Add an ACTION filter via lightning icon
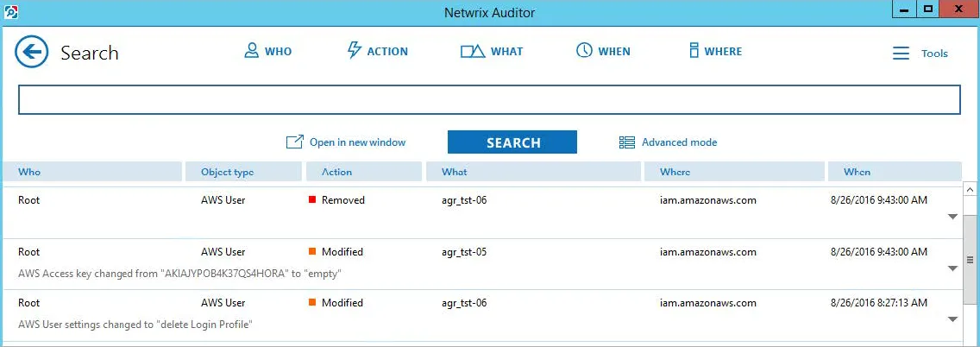 [355, 51]
